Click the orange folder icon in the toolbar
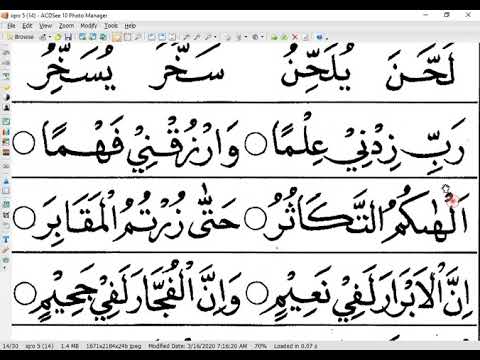The width and height of the screenshot is (480, 360). click(116, 37)
